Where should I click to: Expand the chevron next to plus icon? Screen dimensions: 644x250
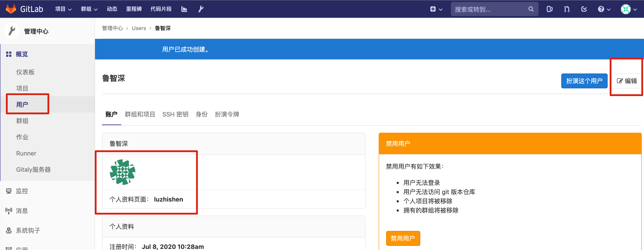[x=441, y=9]
